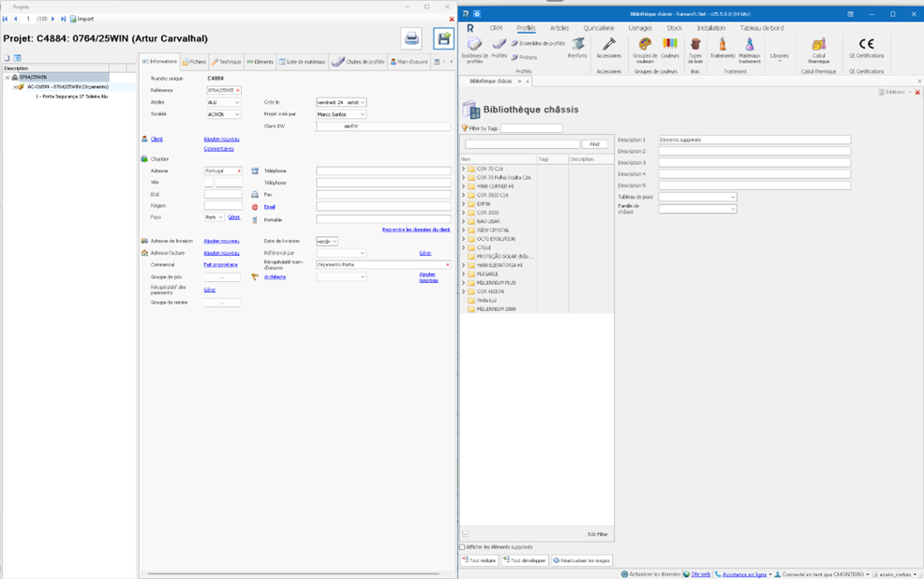Enable Afficher les éléments supprimés checkbox
This screenshot has height=579, width=924.
click(x=462, y=547)
